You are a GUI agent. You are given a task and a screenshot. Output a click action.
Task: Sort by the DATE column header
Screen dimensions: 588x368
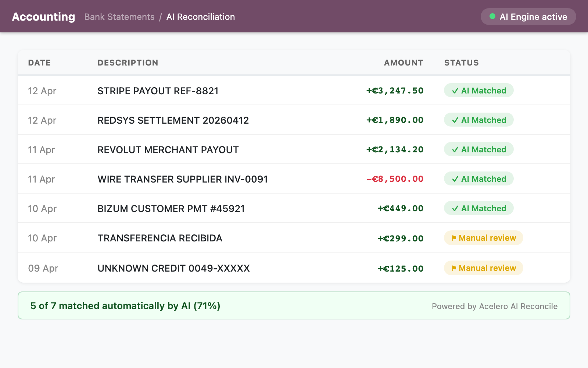tap(39, 63)
